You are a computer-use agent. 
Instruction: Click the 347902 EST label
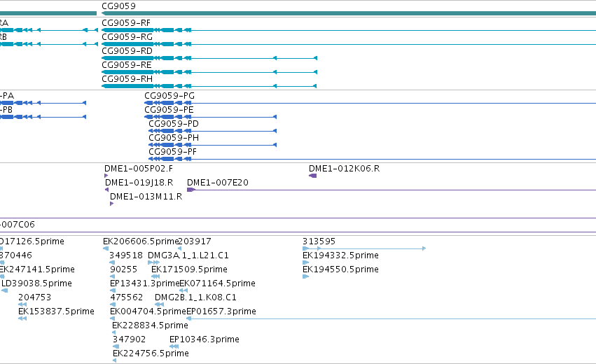129,339
